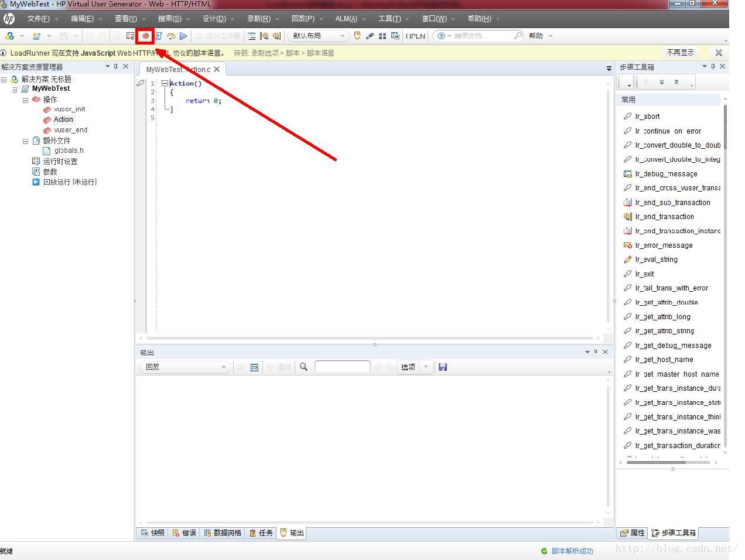
Task: Open the 文件(F) menu
Action: [x=39, y=19]
